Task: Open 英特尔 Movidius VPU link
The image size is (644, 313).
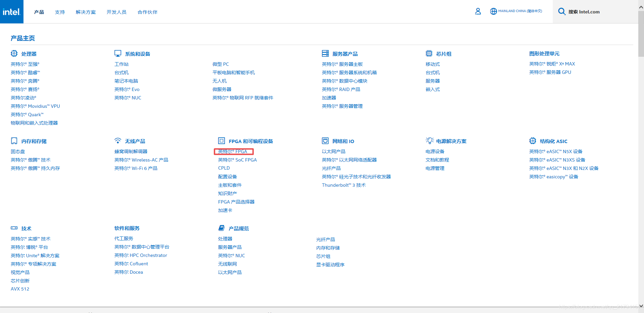Action: point(36,106)
